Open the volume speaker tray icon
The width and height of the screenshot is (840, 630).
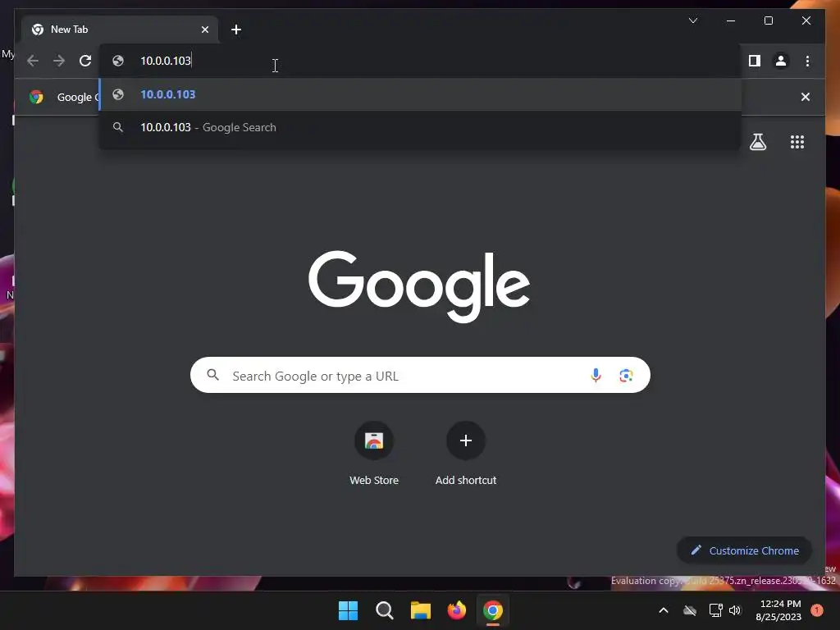735,610
